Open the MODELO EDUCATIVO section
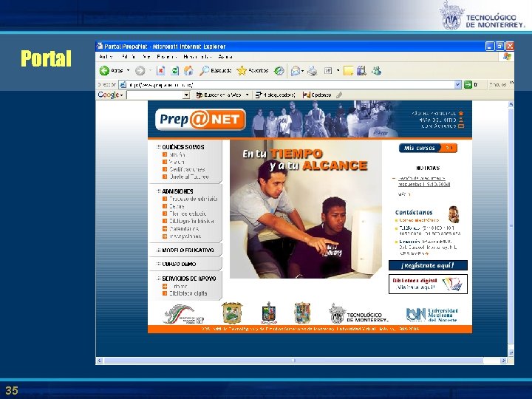The image size is (532, 399). (x=188, y=250)
